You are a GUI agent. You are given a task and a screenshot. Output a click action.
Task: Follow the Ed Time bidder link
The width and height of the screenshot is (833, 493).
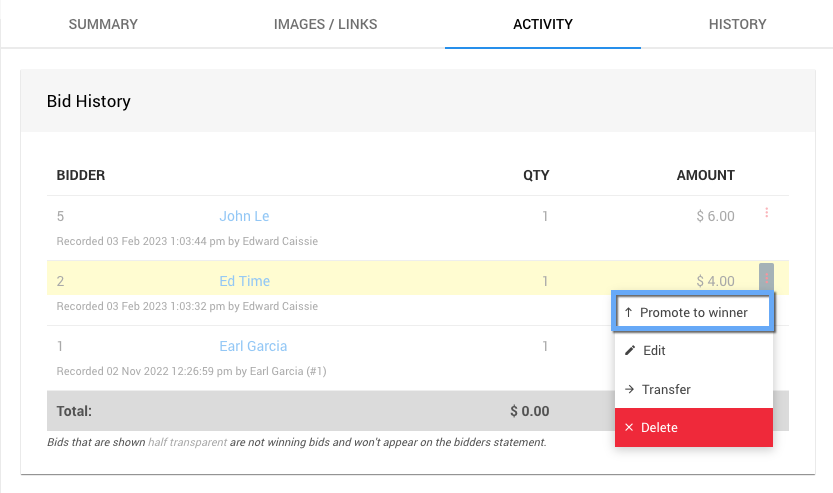[x=245, y=281]
